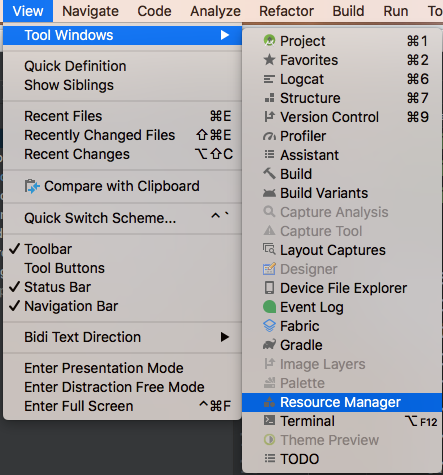Click the Bidi Text Direction label

point(82,337)
